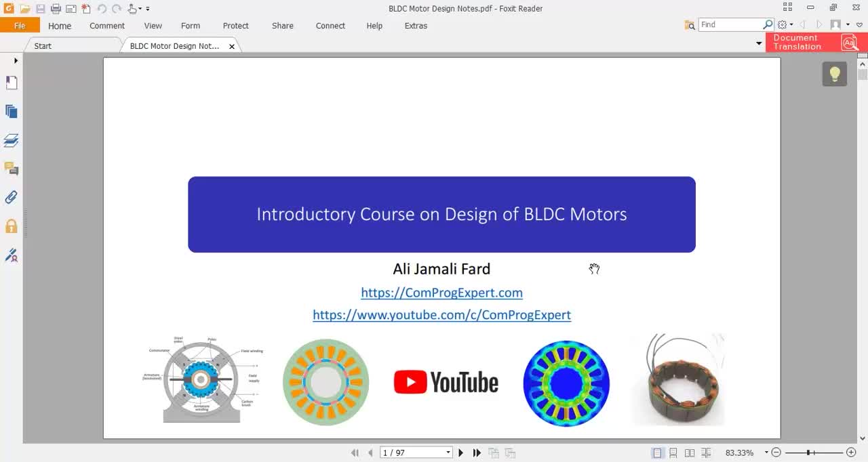The width and height of the screenshot is (868, 462).
Task: Close the BLDC Motor Design Notes tab
Action: click(x=232, y=47)
